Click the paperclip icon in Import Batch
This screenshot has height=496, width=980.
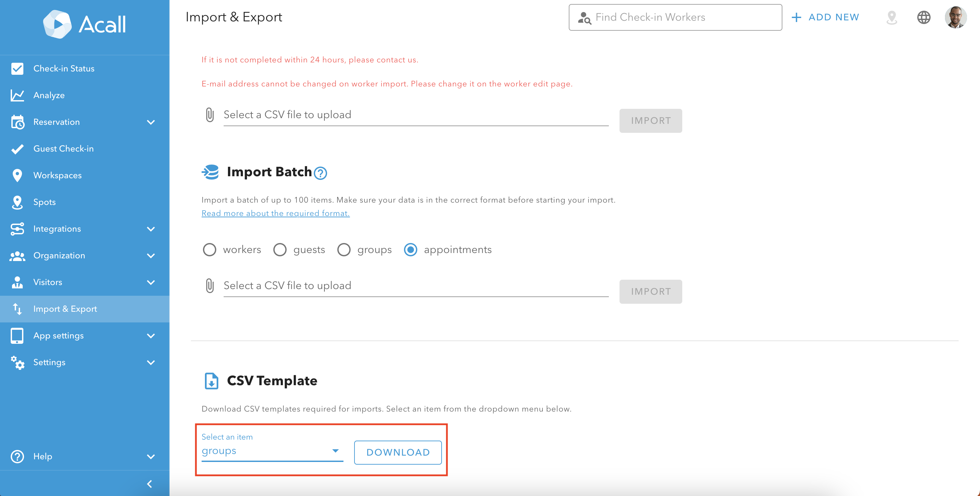click(210, 286)
